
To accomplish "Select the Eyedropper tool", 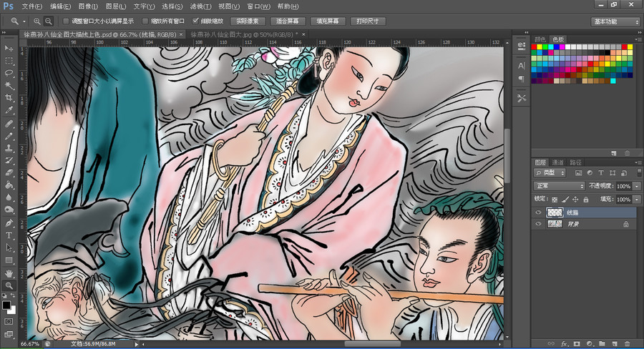I will click(9, 110).
